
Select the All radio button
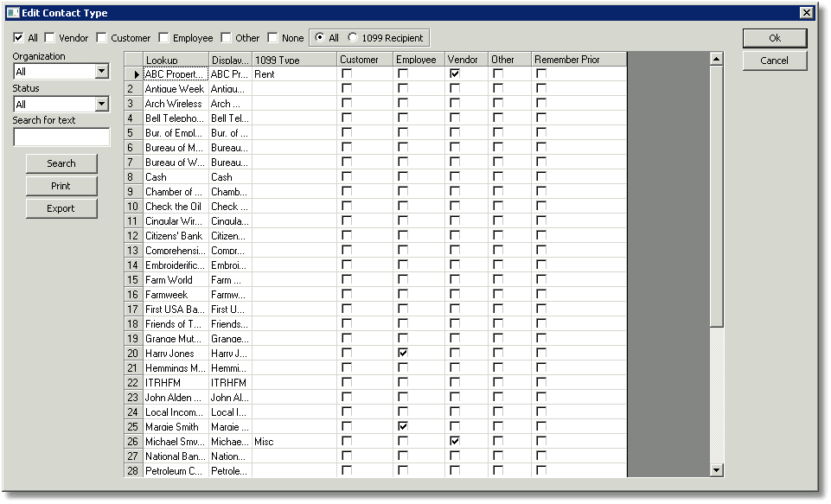pos(320,37)
